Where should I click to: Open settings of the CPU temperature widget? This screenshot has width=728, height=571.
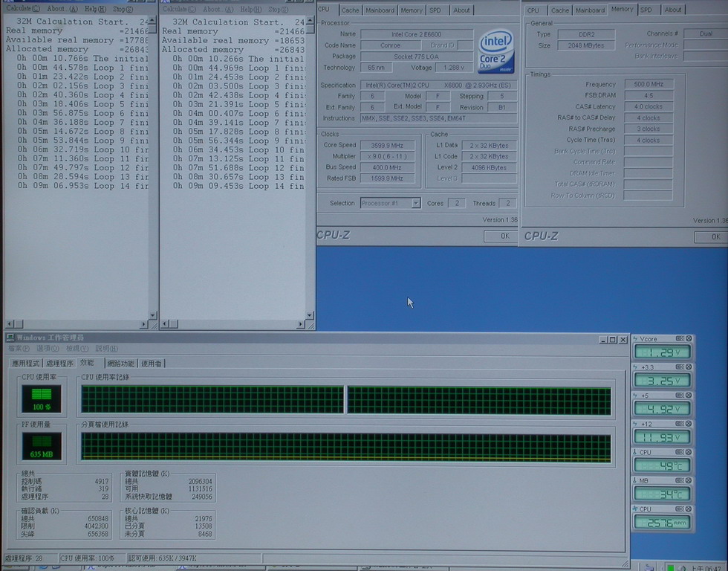680,452
